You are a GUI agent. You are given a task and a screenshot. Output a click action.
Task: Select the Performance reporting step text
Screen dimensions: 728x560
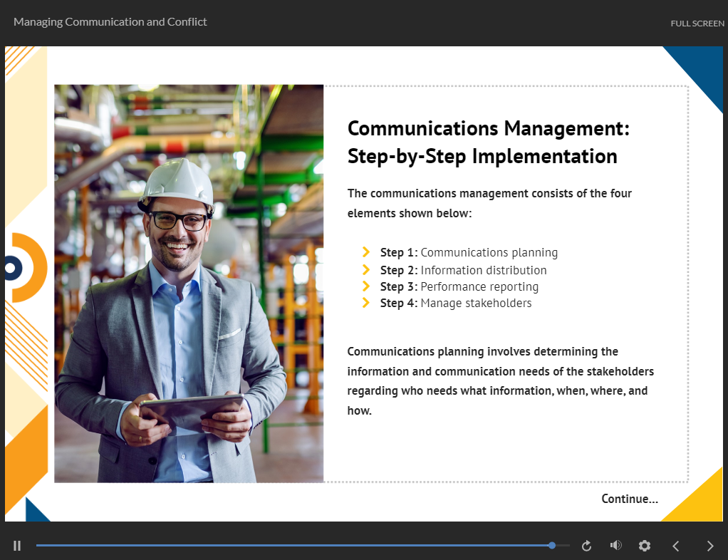click(479, 286)
